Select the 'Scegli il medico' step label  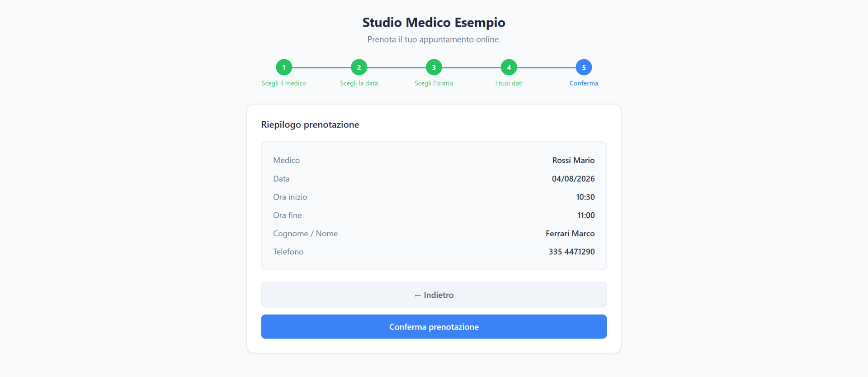point(284,83)
